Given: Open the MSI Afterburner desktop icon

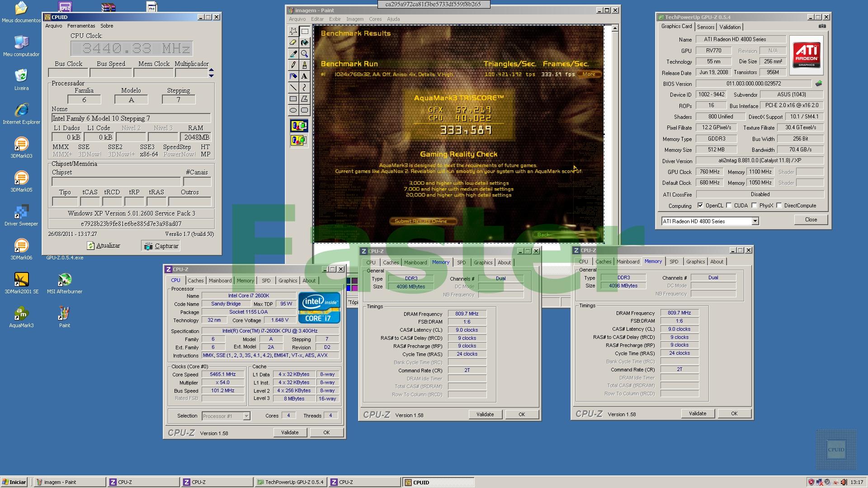Looking at the screenshot, I should pyautogui.click(x=65, y=283).
